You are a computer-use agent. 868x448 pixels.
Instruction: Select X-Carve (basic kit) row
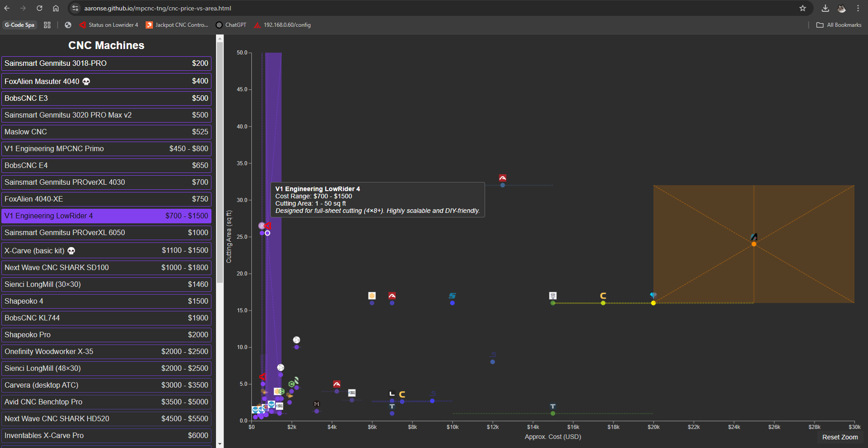click(x=106, y=251)
